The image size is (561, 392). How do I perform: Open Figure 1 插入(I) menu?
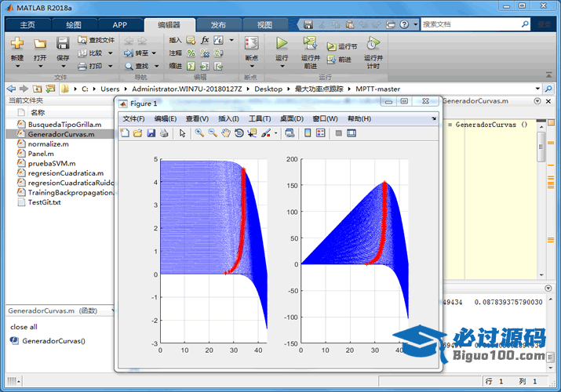(228, 118)
